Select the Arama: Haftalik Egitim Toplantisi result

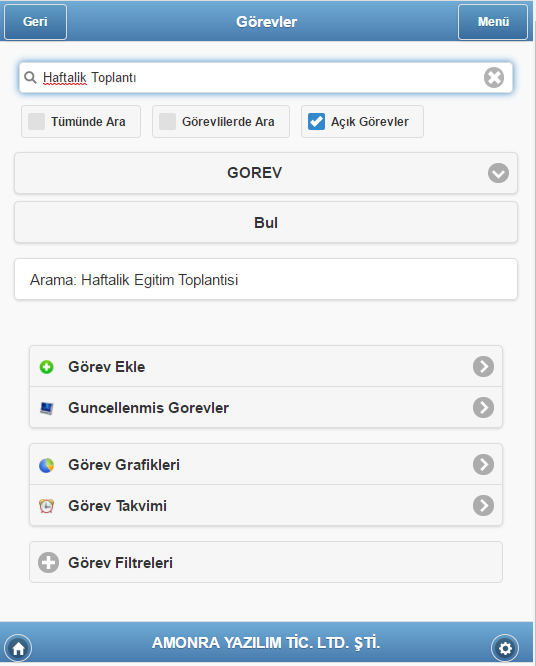tap(266, 279)
